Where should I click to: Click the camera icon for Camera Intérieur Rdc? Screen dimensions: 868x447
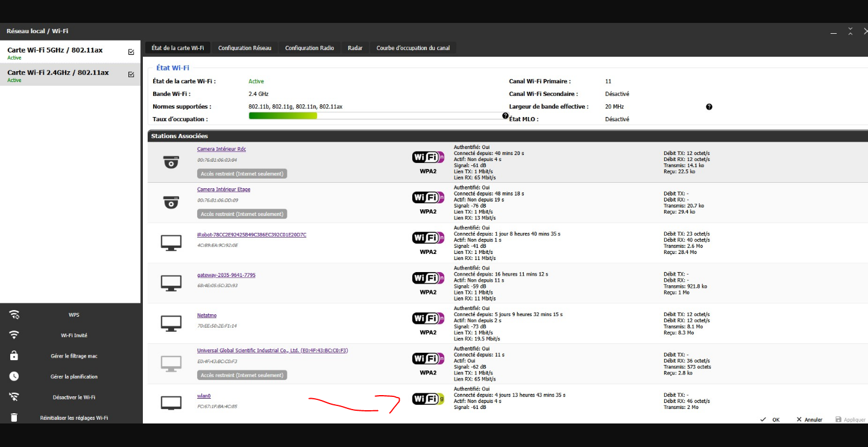click(171, 162)
